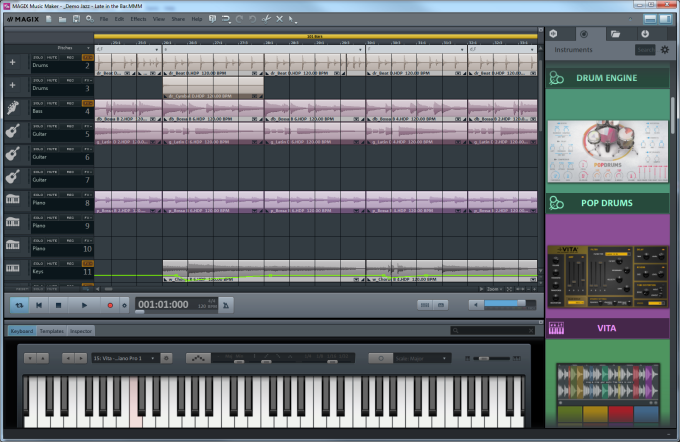Adjust the keyboard size slider
This screenshot has height=442, width=680.
pos(492,358)
